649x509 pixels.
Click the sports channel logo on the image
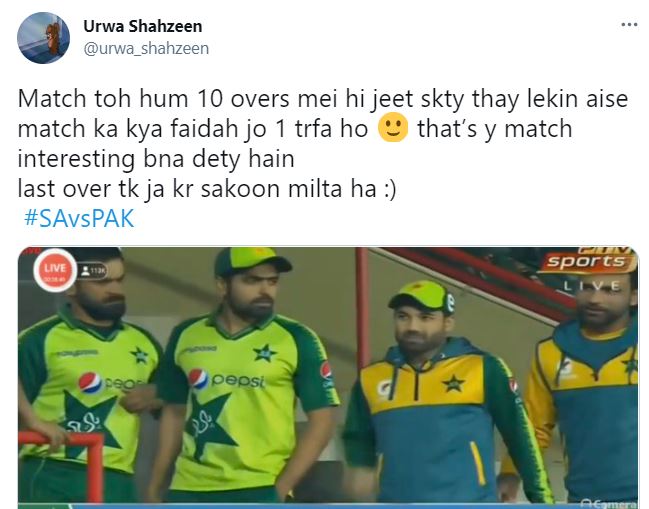[x=587, y=261]
